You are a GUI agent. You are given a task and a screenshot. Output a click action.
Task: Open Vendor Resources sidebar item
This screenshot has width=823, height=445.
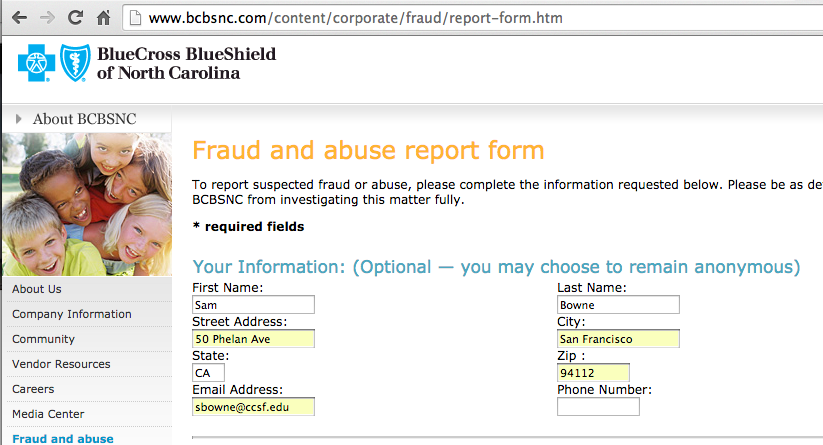61,364
